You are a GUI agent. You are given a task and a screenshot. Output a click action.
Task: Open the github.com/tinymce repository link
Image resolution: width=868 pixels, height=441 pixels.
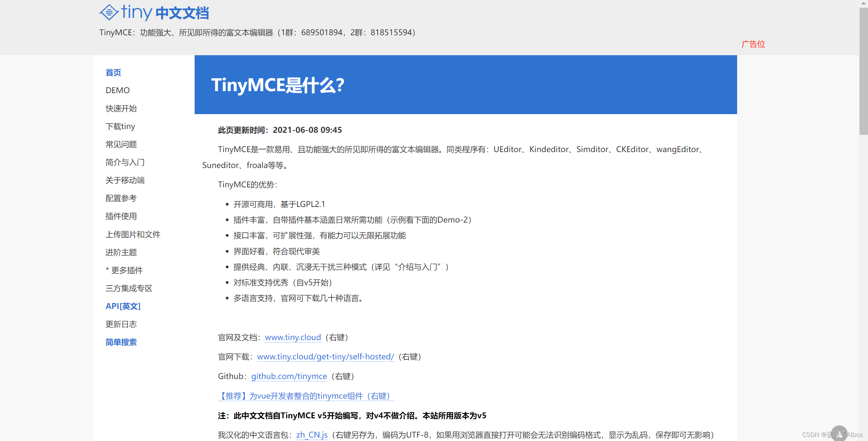289,376
